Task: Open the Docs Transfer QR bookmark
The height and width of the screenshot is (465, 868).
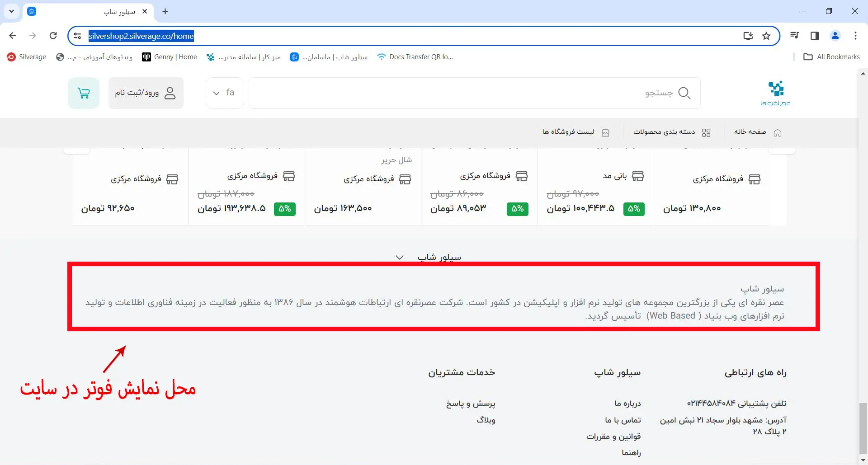Action: tap(415, 57)
